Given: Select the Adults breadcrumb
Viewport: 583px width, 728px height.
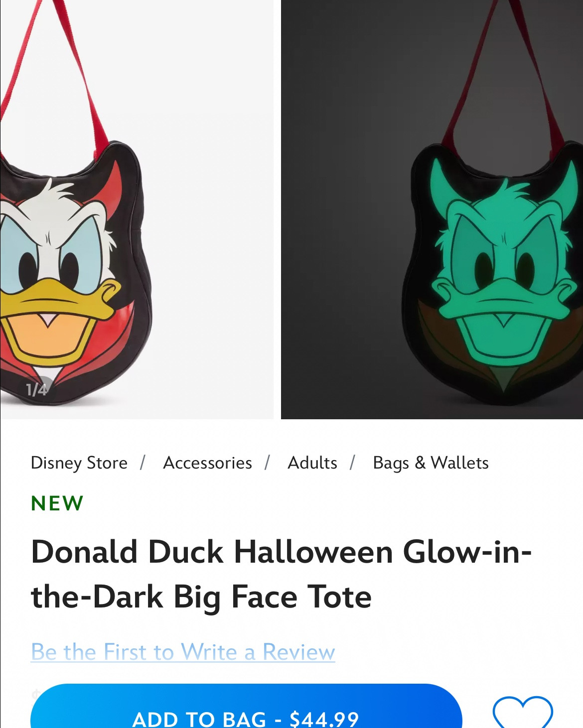Looking at the screenshot, I should click(x=312, y=463).
